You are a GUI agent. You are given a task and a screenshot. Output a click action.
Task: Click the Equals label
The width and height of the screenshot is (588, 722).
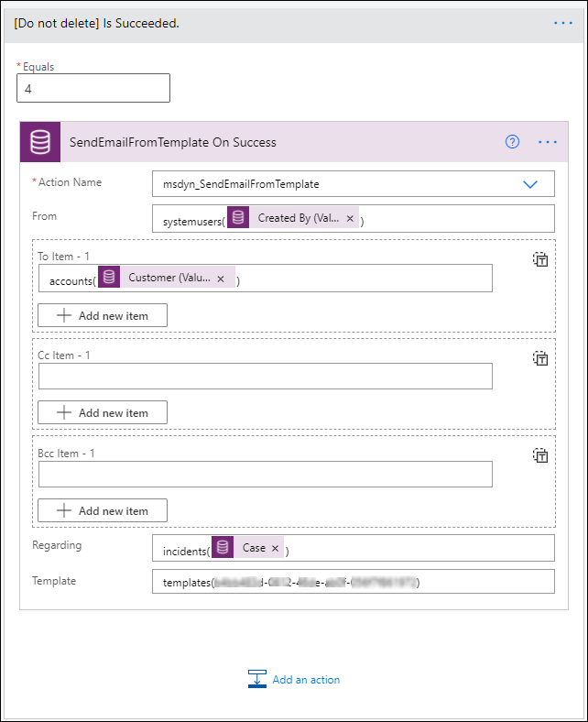click(38, 67)
